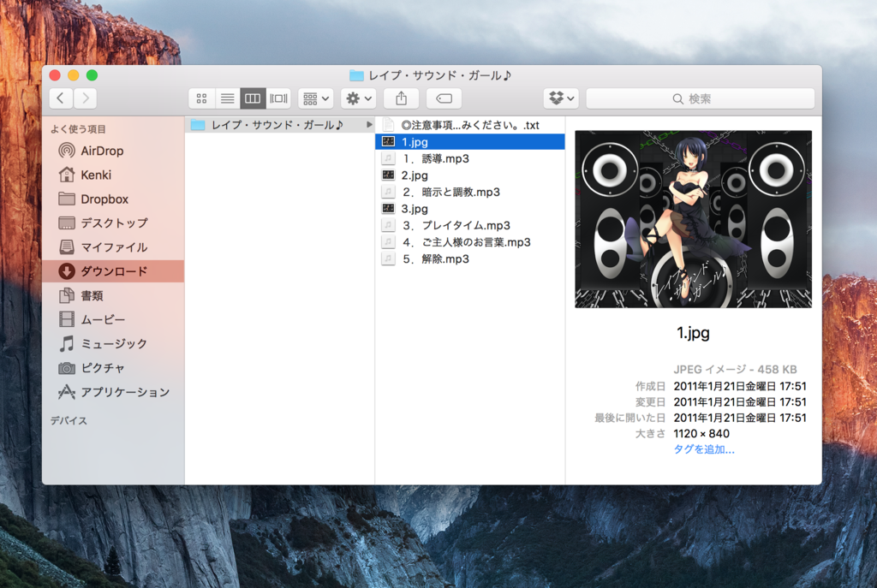Open デスクトップ in the sidebar
Viewport: 877px width, 588px height.
tap(112, 223)
